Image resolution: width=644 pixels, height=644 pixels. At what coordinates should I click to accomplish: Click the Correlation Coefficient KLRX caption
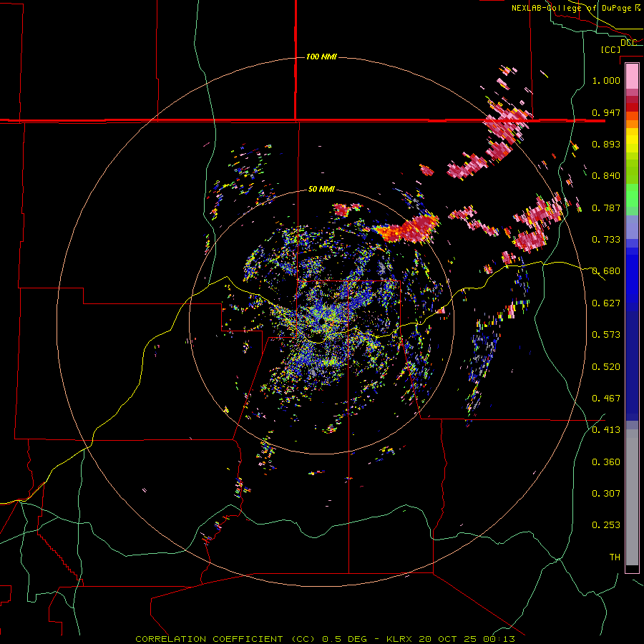(x=326, y=639)
